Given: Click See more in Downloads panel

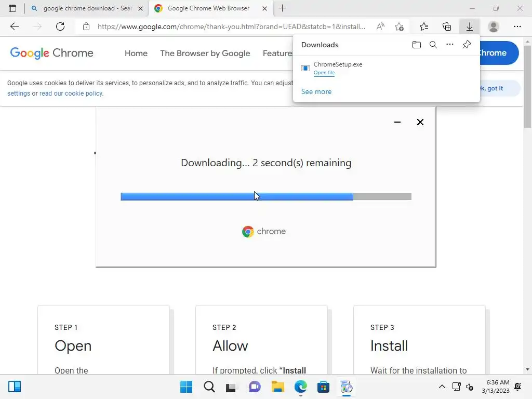Looking at the screenshot, I should (316, 91).
